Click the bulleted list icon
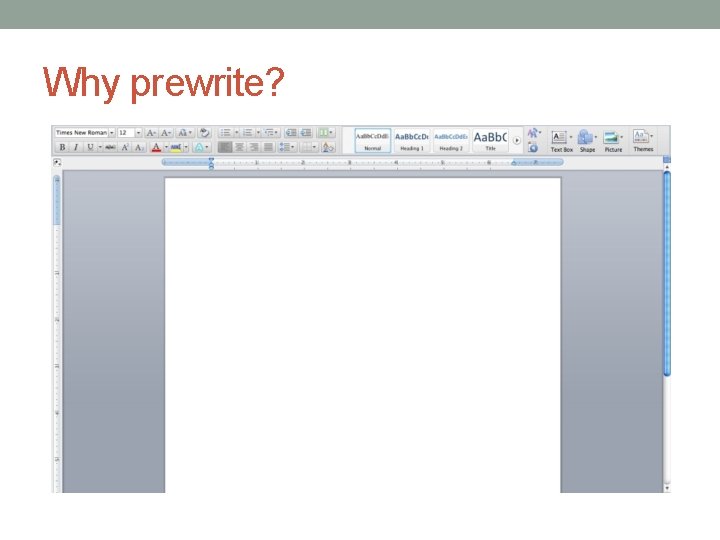720x540 pixels. [225, 133]
